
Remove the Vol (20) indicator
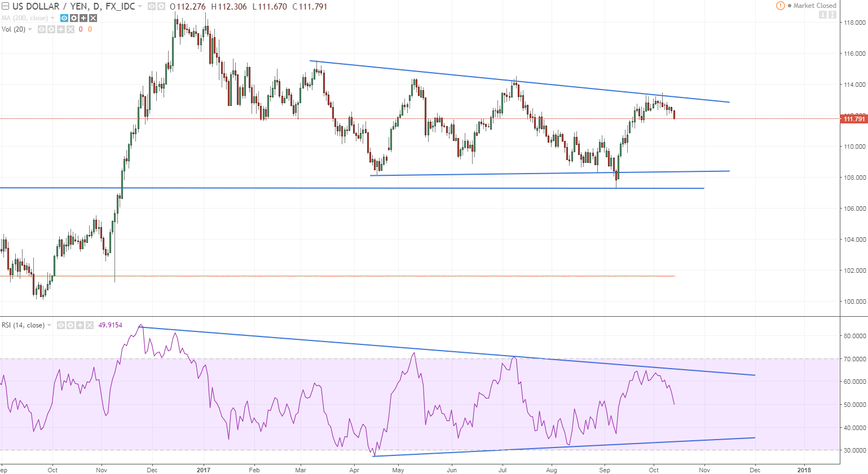pyautogui.click(x=71, y=29)
